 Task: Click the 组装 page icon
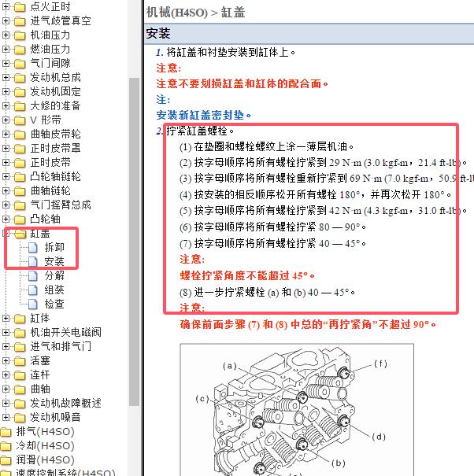[33, 290]
